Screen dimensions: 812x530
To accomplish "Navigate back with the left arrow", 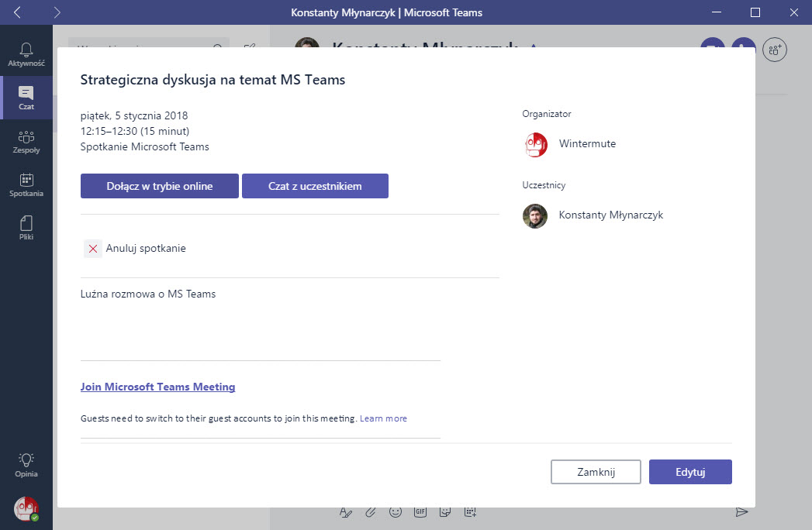I will click(17, 12).
